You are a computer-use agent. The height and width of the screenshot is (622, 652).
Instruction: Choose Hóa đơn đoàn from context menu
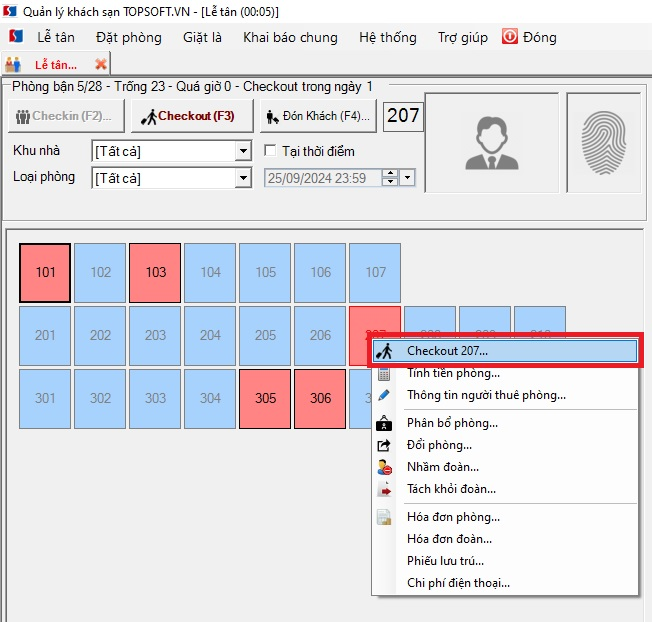point(504,539)
